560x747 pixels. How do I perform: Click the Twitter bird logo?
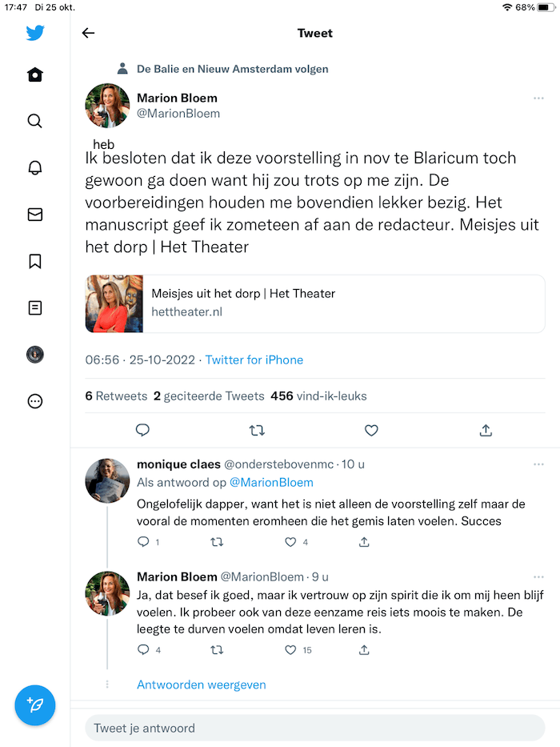34,33
